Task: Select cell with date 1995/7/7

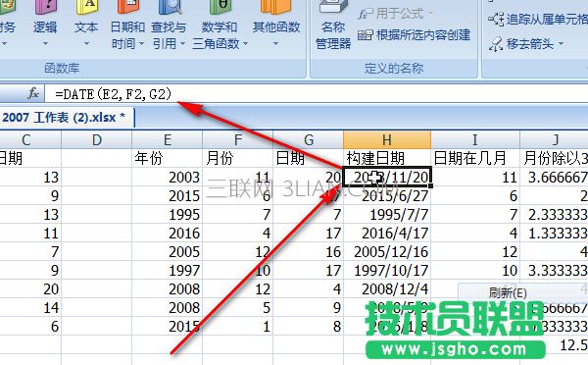Action: click(387, 215)
